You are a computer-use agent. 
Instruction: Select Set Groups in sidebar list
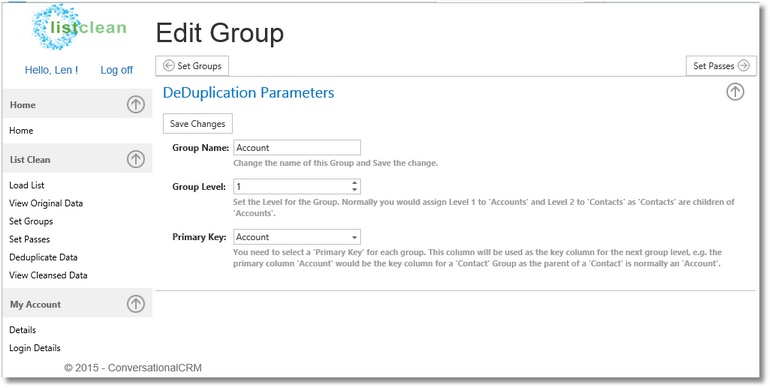(31, 222)
